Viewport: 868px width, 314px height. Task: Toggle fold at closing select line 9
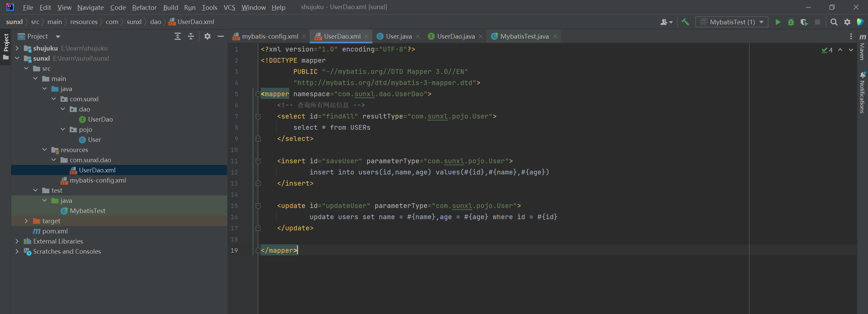pyautogui.click(x=258, y=139)
